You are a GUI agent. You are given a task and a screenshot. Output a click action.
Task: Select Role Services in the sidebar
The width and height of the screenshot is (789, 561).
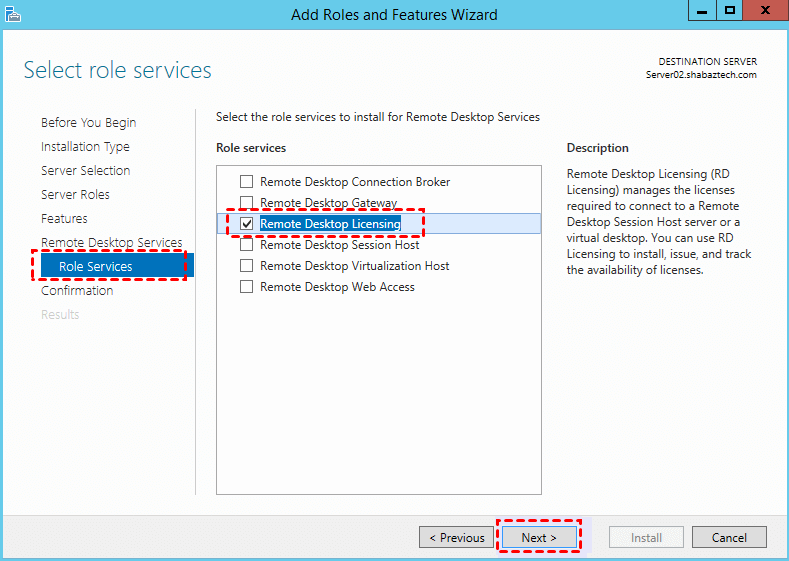pos(95,267)
